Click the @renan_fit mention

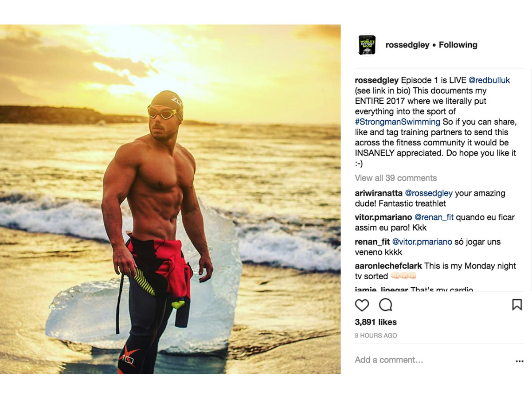(435, 217)
